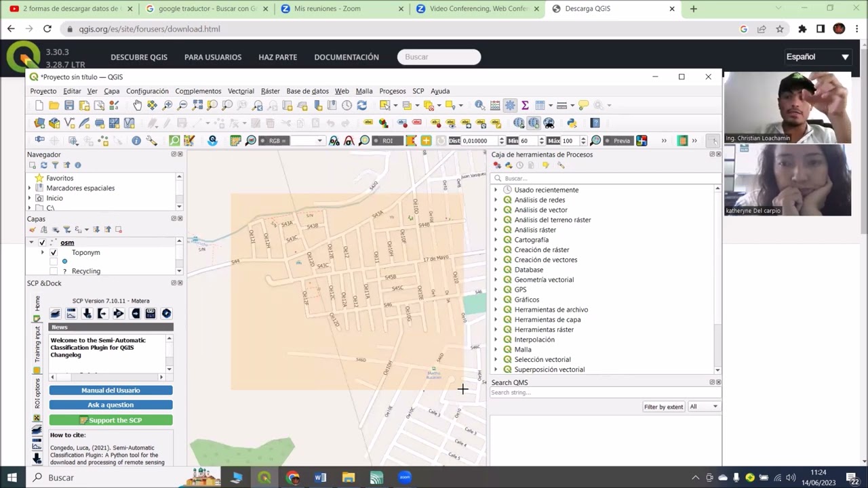Toggle Recycling layer visibility checkbox

tap(54, 271)
